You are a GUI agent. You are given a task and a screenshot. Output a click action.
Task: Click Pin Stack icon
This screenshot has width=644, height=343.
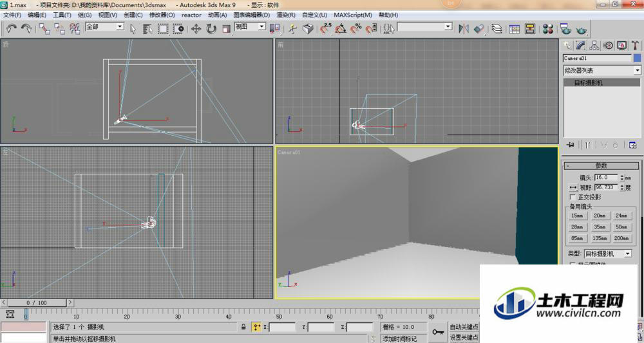click(x=570, y=145)
